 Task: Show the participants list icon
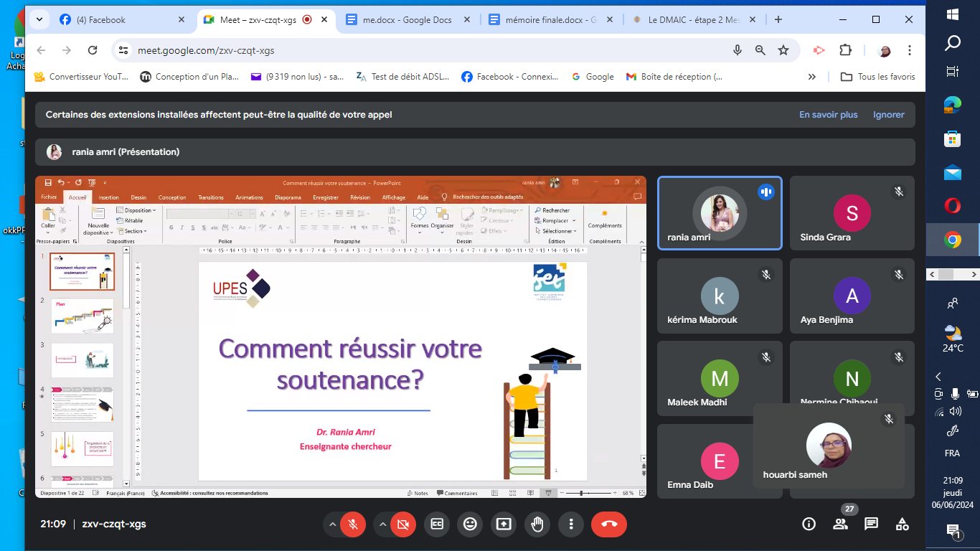pyautogui.click(x=840, y=524)
